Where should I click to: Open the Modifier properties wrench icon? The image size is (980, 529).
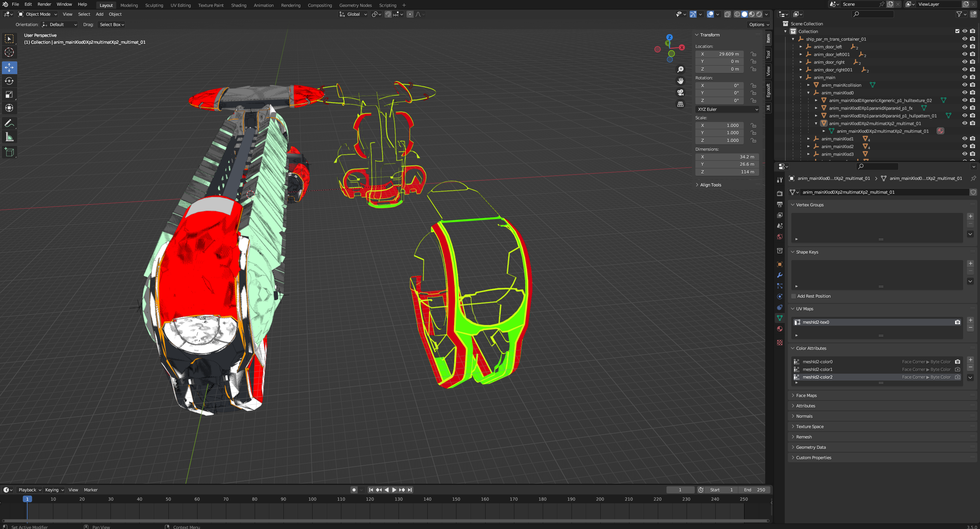pyautogui.click(x=779, y=275)
